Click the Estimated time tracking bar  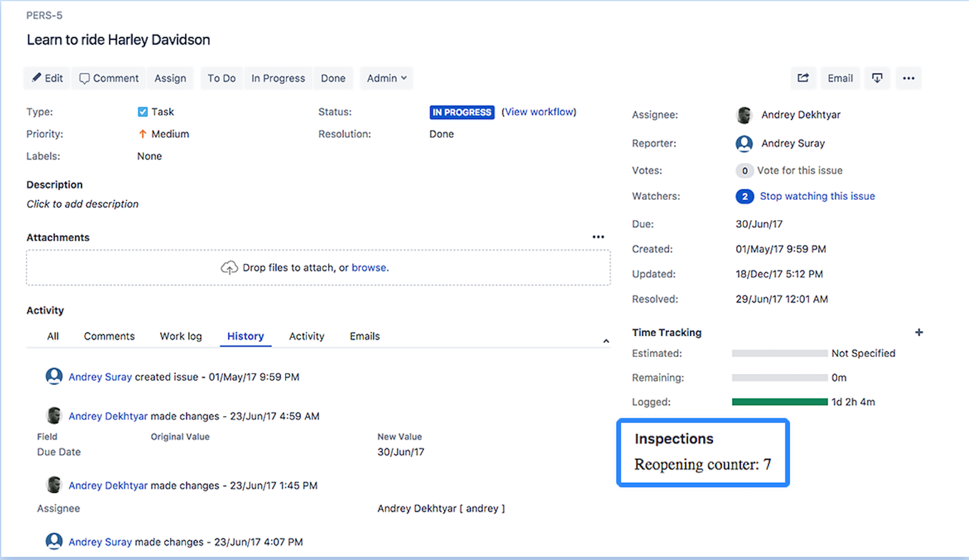click(780, 353)
